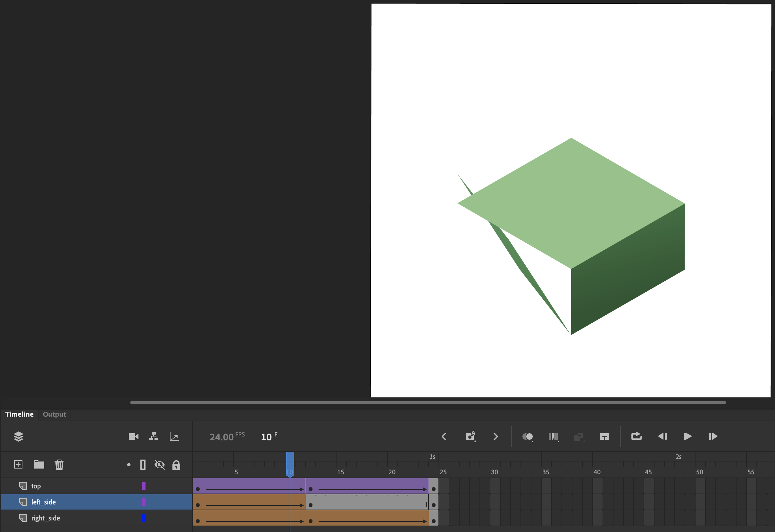Hide all layers with the eye icon
The width and height of the screenshot is (775, 532).
pos(160,465)
